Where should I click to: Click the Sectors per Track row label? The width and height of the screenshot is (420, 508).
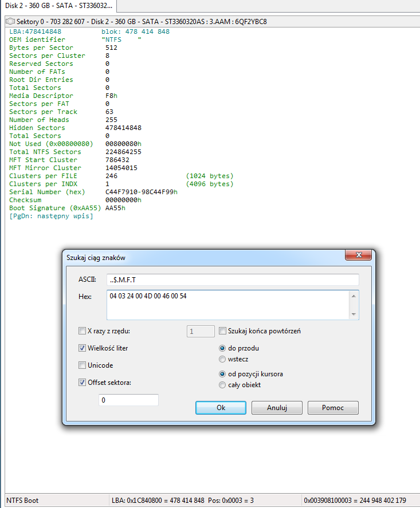43,112
